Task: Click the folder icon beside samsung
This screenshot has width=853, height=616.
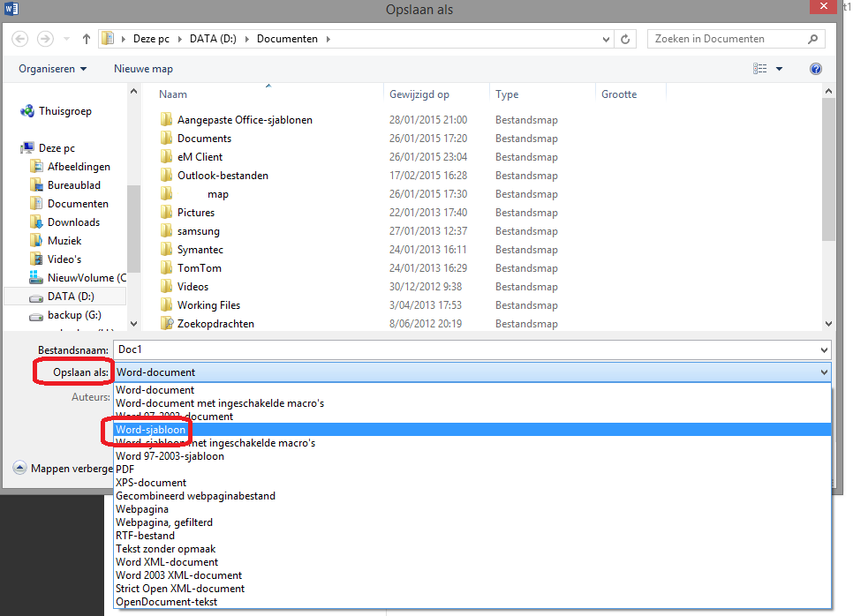Action: point(167,231)
